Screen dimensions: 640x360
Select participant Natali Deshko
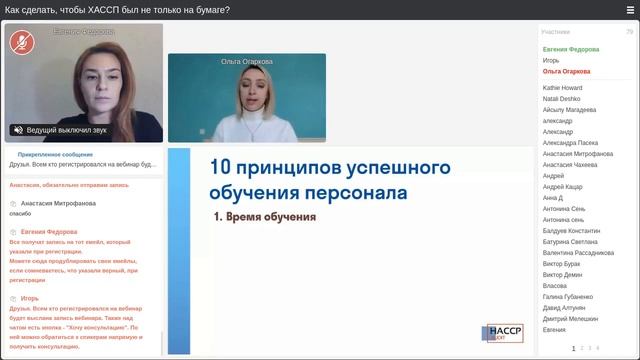(x=561, y=99)
